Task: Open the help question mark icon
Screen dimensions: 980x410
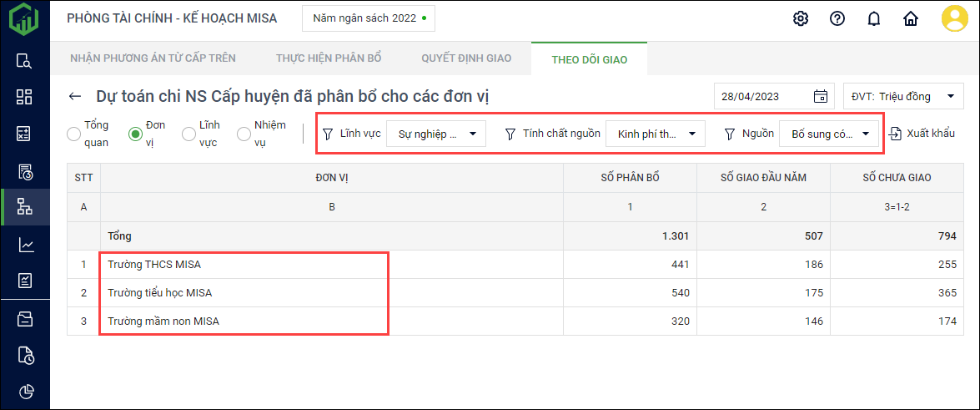Action: pos(837,18)
